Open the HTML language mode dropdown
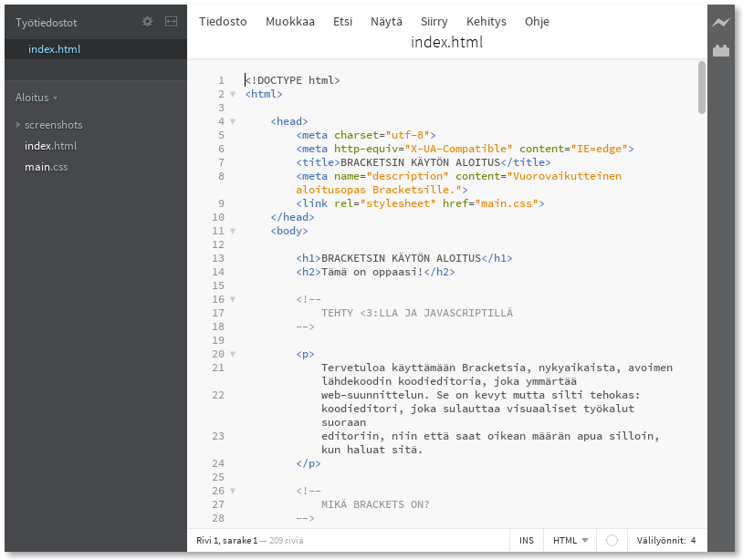 tap(570, 540)
